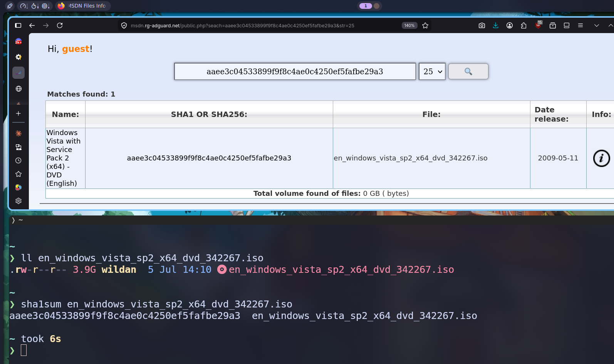614x364 pixels.
Task: Click the rocket launcher icon in top panel
Action: (10, 6)
